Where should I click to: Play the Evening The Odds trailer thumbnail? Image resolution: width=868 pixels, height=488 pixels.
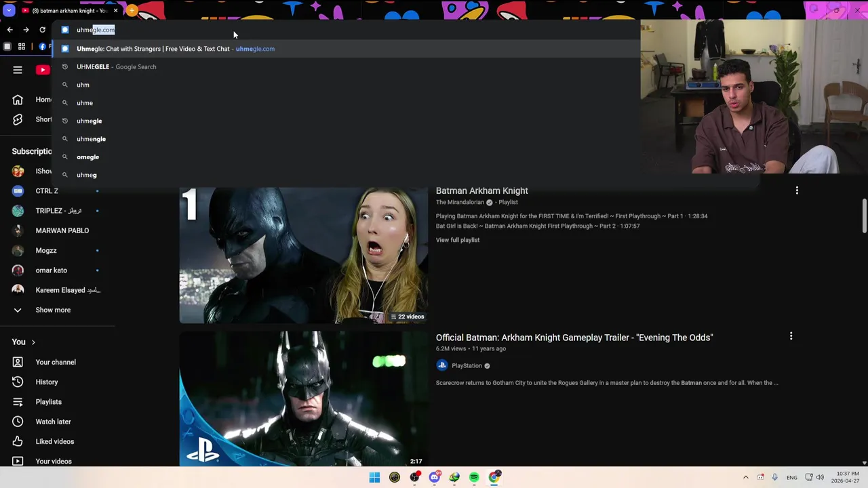304,399
